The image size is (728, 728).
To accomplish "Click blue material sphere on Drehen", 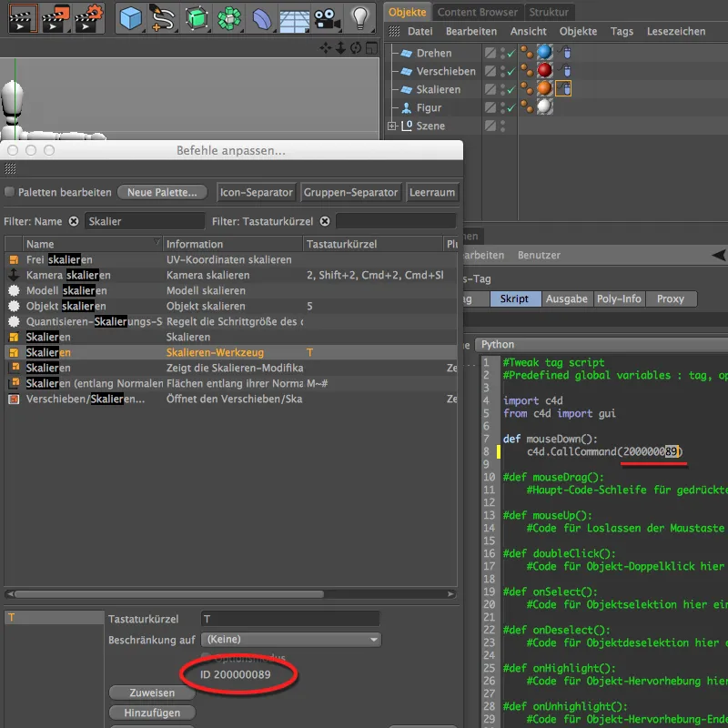I will click(544, 53).
